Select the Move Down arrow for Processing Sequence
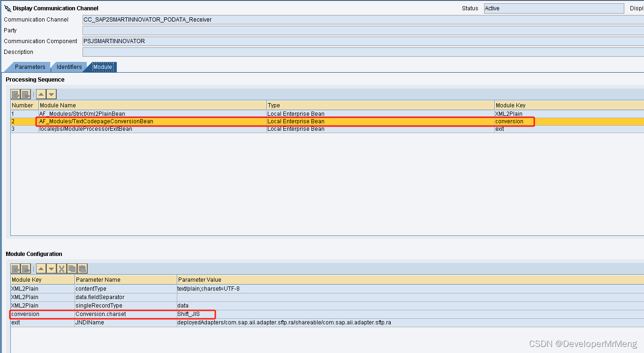The height and width of the screenshot is (353, 644). (52, 94)
